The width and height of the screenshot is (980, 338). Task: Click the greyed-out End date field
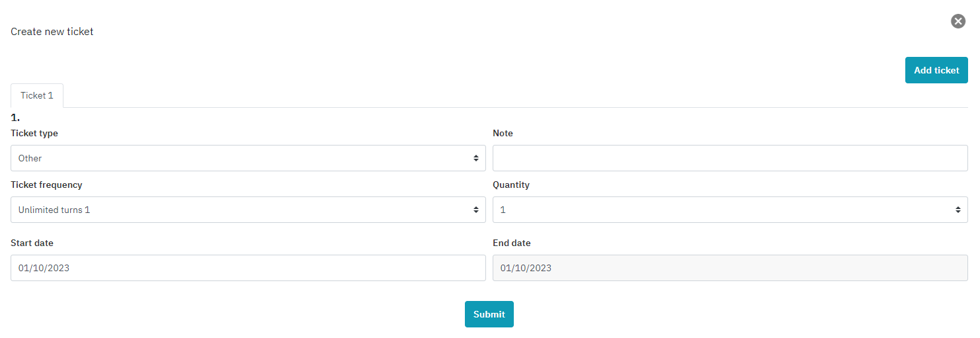point(730,268)
